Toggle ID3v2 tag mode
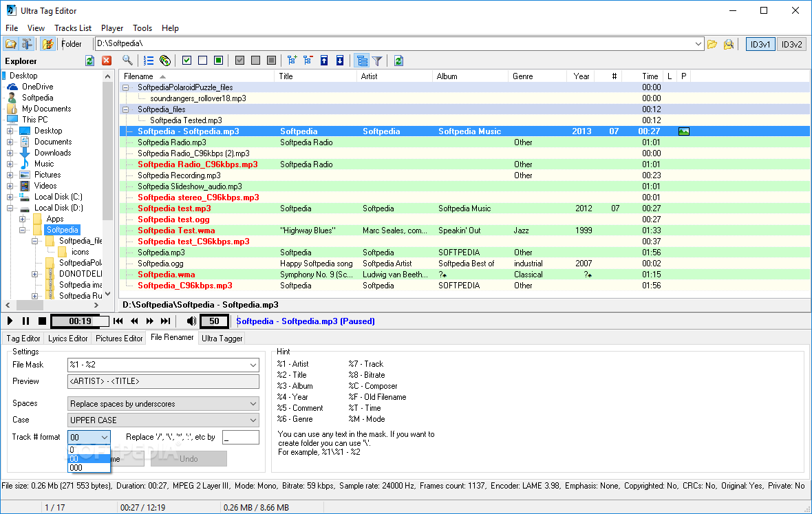Image resolution: width=812 pixels, height=514 pixels. (792, 45)
